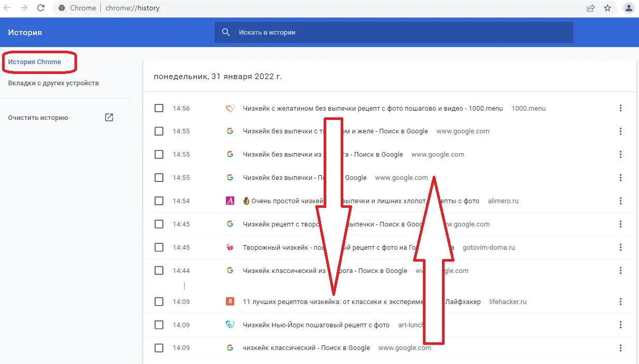
Task: Click the share page icon in address bar
Action: tap(590, 8)
